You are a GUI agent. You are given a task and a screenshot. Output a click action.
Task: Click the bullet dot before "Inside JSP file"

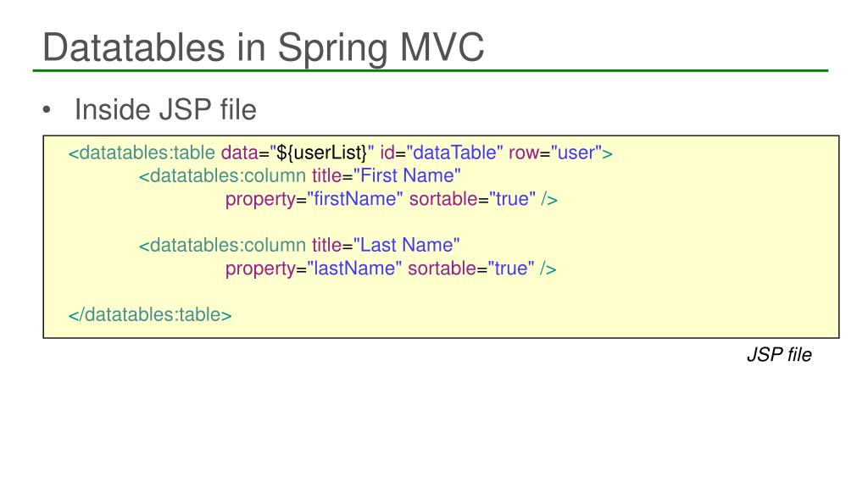click(x=47, y=110)
